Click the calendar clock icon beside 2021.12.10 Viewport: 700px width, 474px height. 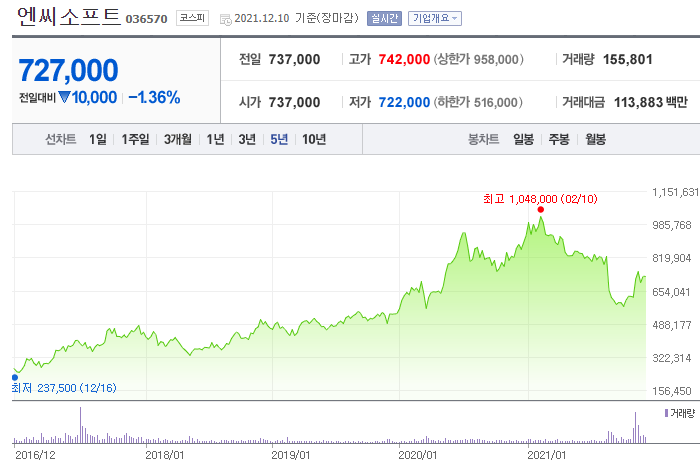(x=225, y=19)
